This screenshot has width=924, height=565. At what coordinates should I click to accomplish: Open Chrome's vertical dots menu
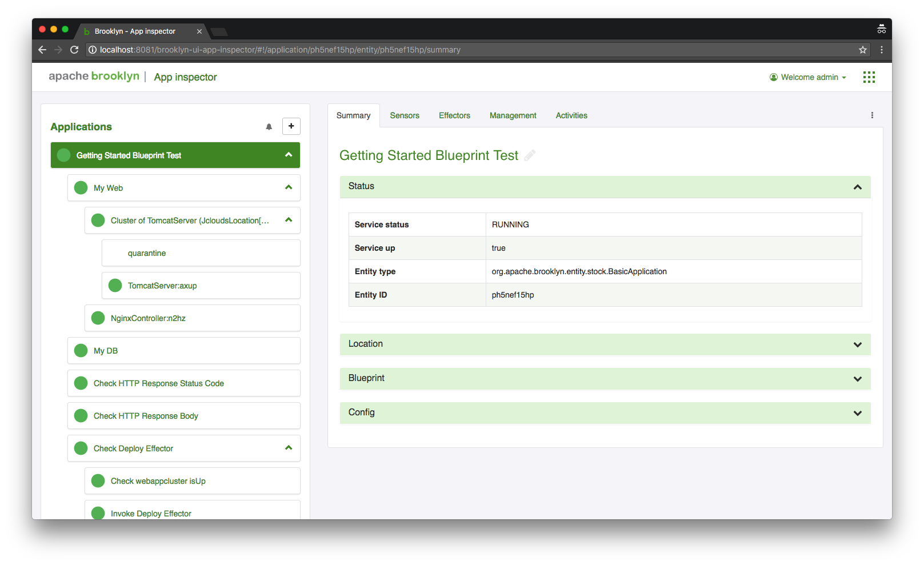pyautogui.click(x=882, y=50)
